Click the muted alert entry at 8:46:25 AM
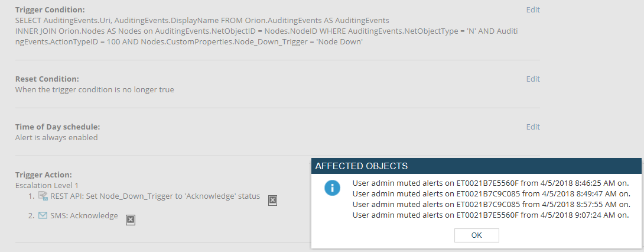This screenshot has height=252, width=644. coord(490,183)
